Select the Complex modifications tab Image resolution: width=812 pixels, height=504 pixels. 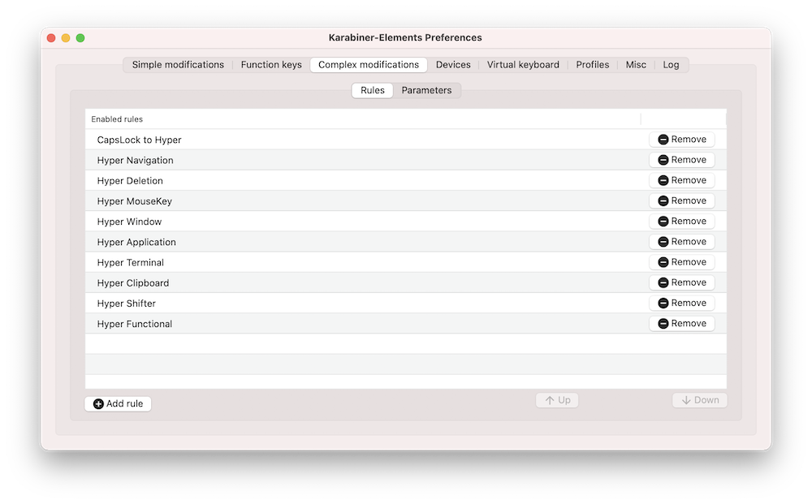(369, 65)
